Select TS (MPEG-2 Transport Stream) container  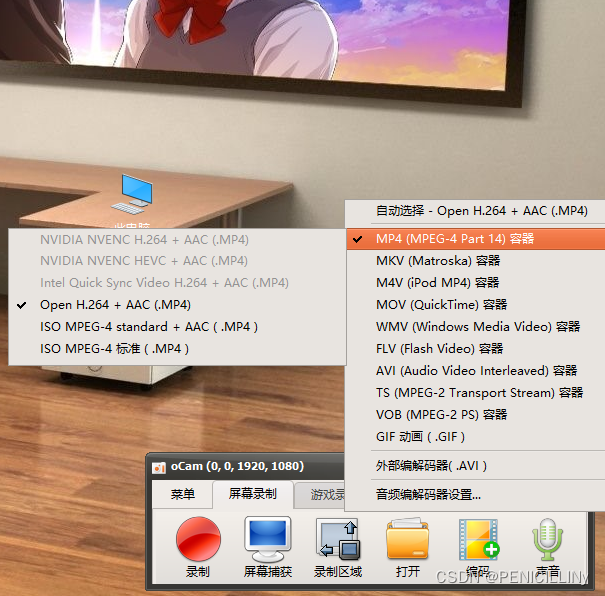(476, 393)
